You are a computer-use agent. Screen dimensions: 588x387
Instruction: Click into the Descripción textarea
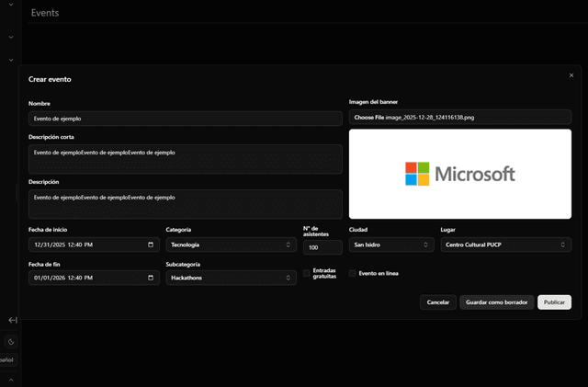(186, 204)
